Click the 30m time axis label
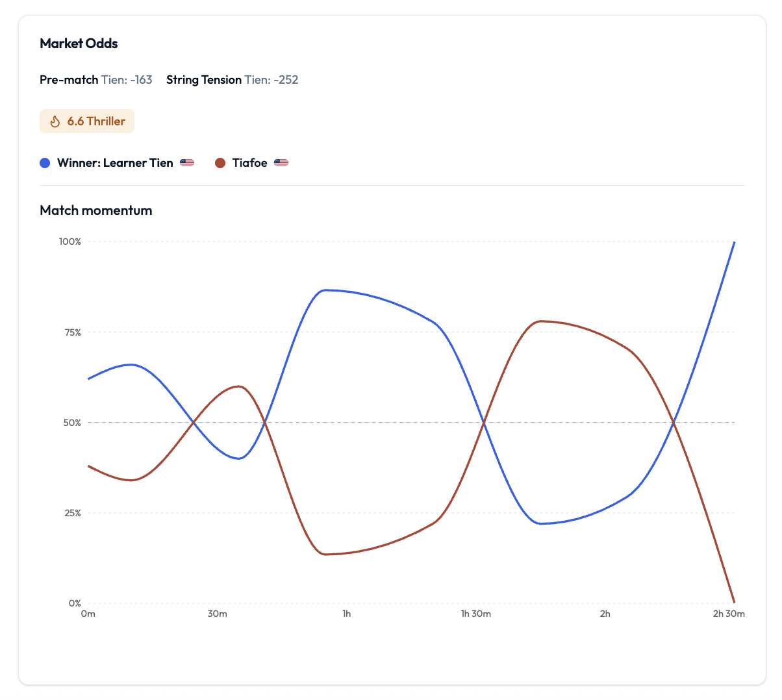The image size is (782, 700). coord(217,614)
